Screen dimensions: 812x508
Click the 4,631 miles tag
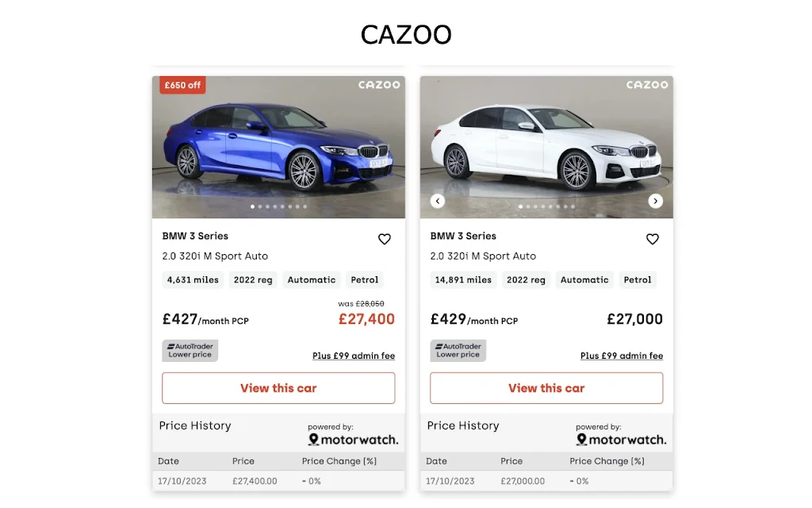(193, 280)
